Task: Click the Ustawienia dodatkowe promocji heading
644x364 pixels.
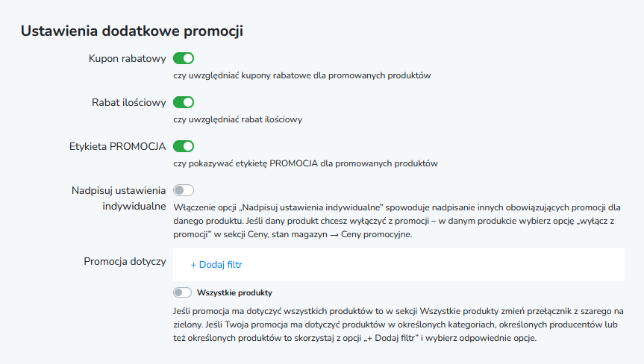Action: coord(132,31)
